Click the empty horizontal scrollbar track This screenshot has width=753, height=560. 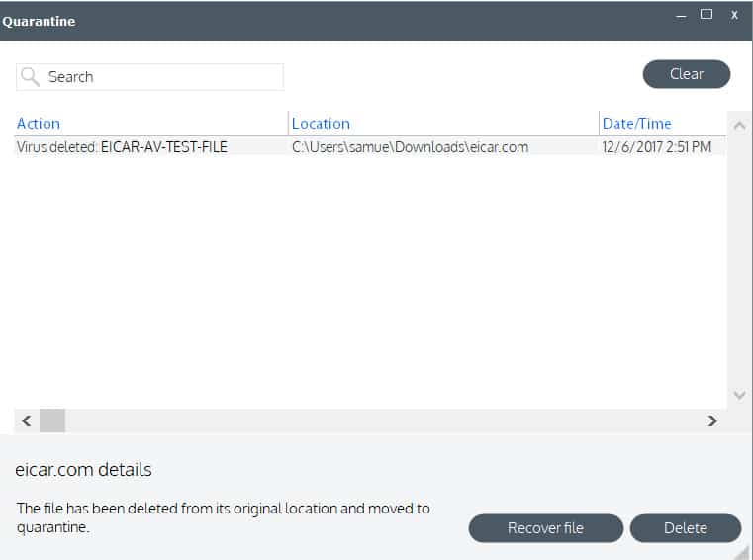click(383, 420)
